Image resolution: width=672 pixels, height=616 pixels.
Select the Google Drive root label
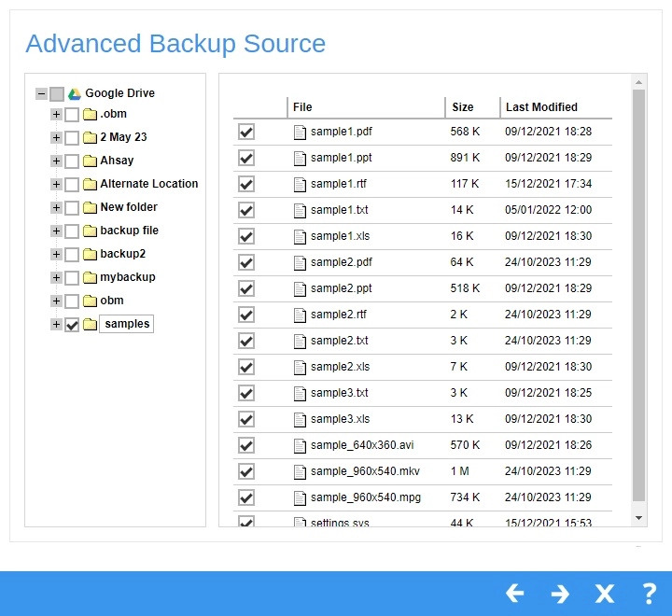point(120,93)
